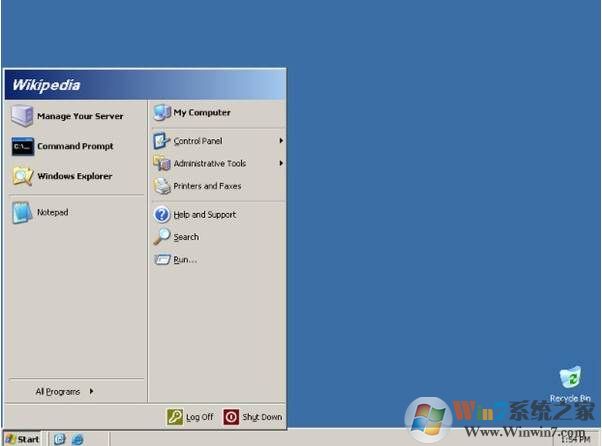Click Internet Explorer quick launch icon

click(x=77, y=439)
